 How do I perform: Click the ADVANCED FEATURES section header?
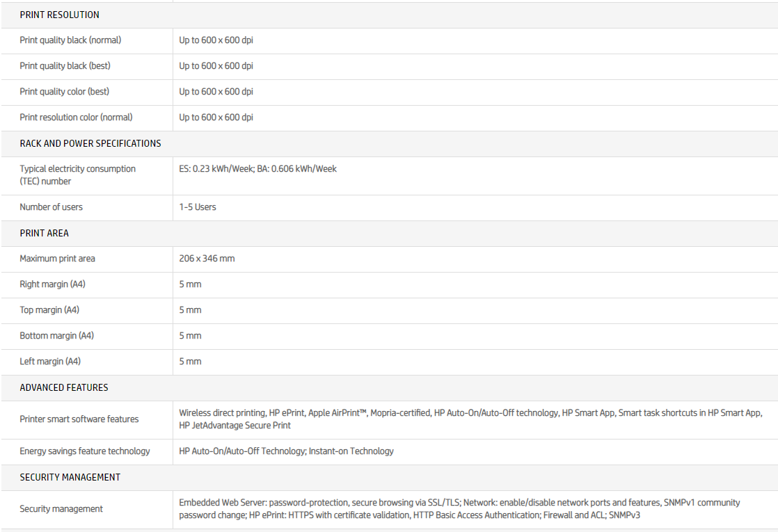tap(64, 387)
